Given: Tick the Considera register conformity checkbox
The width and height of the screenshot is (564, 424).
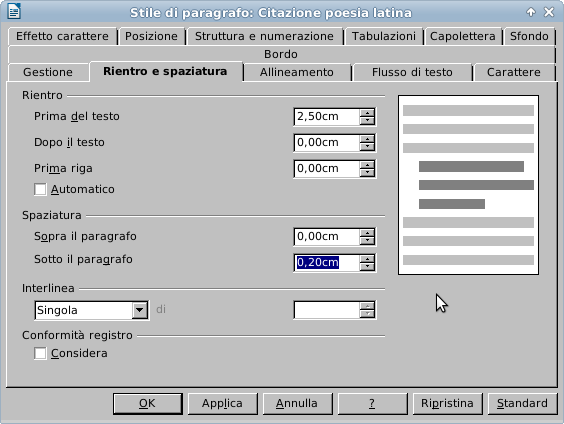Looking at the screenshot, I should 40,353.
